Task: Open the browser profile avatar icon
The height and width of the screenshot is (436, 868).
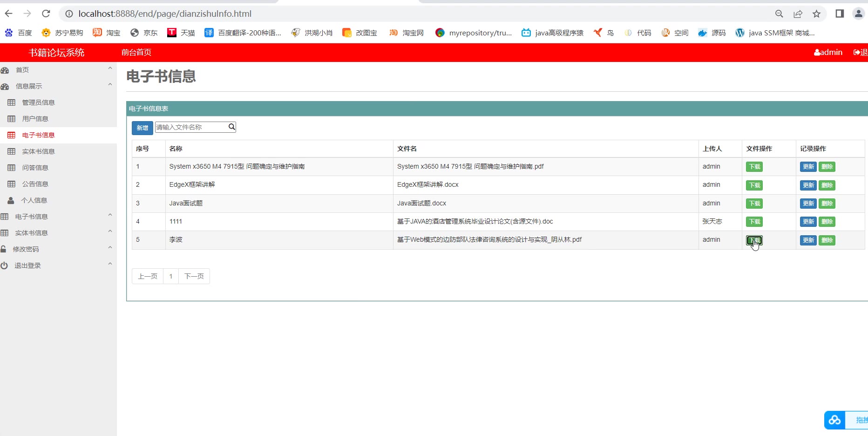Action: point(858,14)
